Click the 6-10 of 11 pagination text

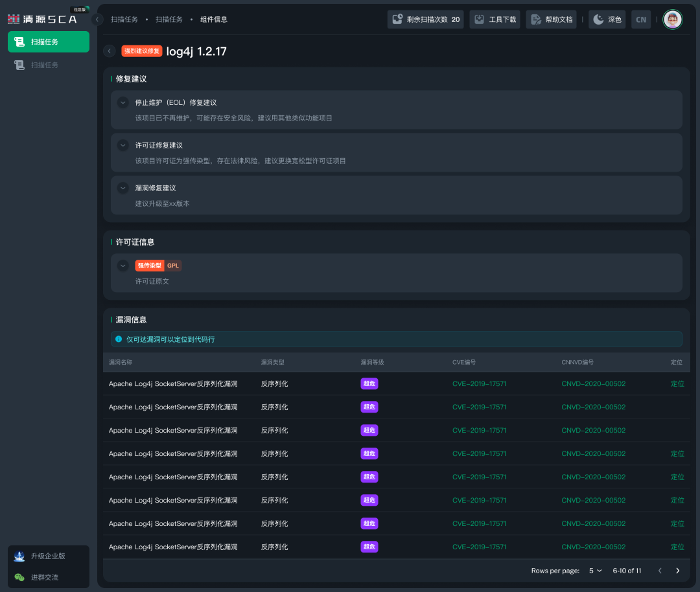627,571
